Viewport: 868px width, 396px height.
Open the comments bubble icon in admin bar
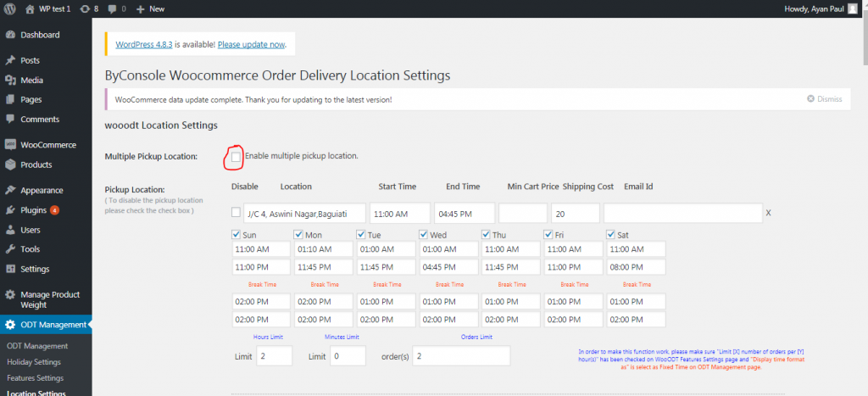(x=113, y=8)
